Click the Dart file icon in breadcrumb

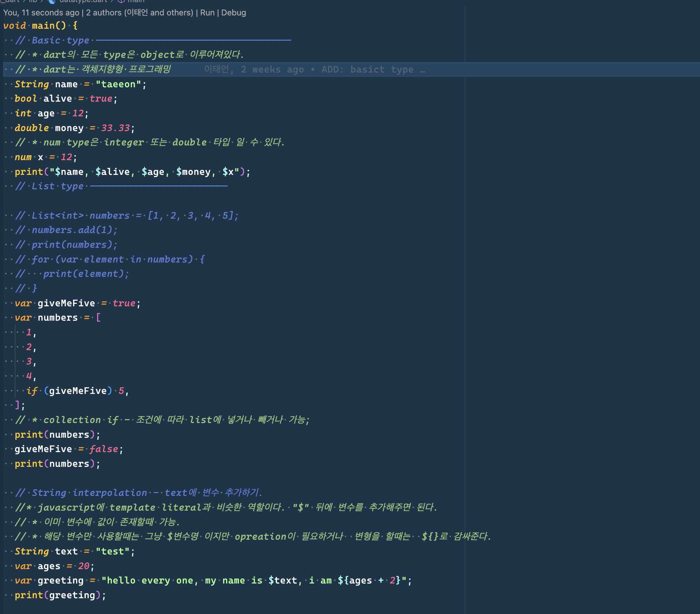coord(52,1)
